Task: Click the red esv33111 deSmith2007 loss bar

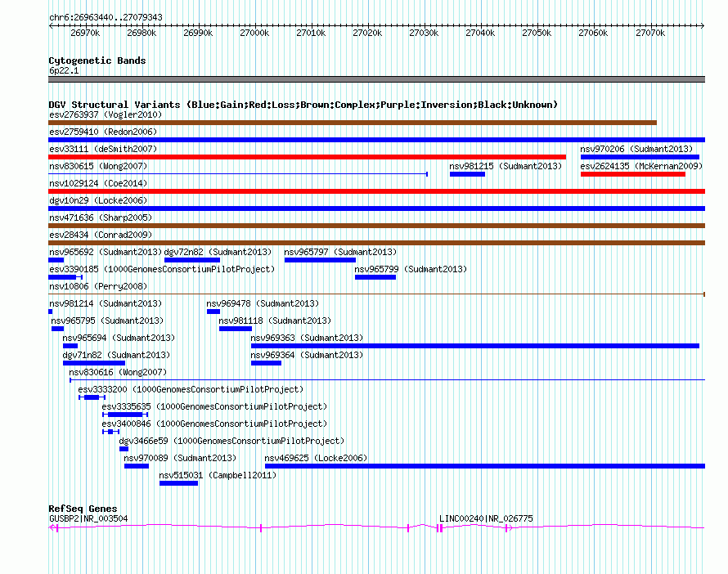Action: (x=307, y=157)
